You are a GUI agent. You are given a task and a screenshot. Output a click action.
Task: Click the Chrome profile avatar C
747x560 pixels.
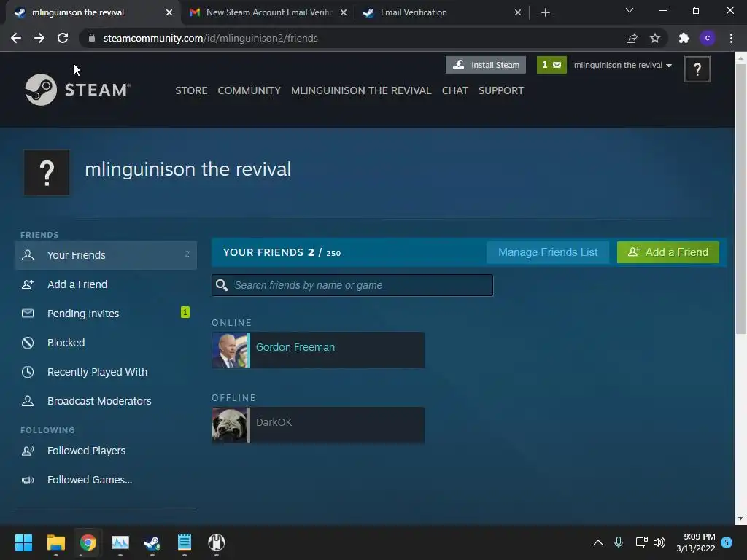[708, 38]
